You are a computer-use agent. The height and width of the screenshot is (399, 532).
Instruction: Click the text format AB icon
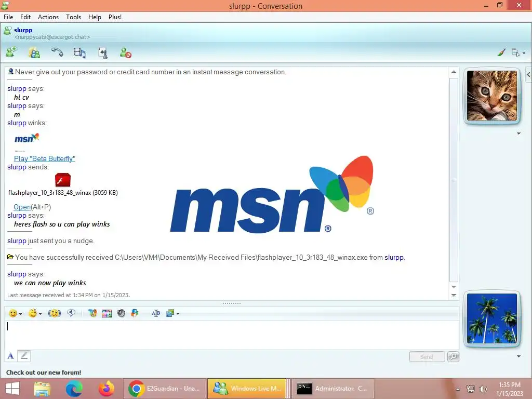click(156, 313)
